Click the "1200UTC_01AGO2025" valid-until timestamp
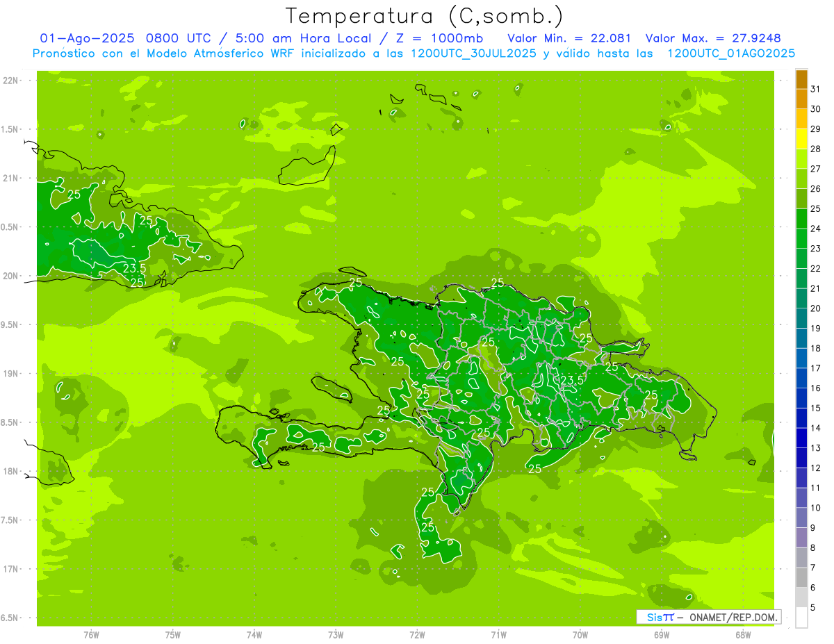This screenshot has height=644, width=834. tap(731, 53)
